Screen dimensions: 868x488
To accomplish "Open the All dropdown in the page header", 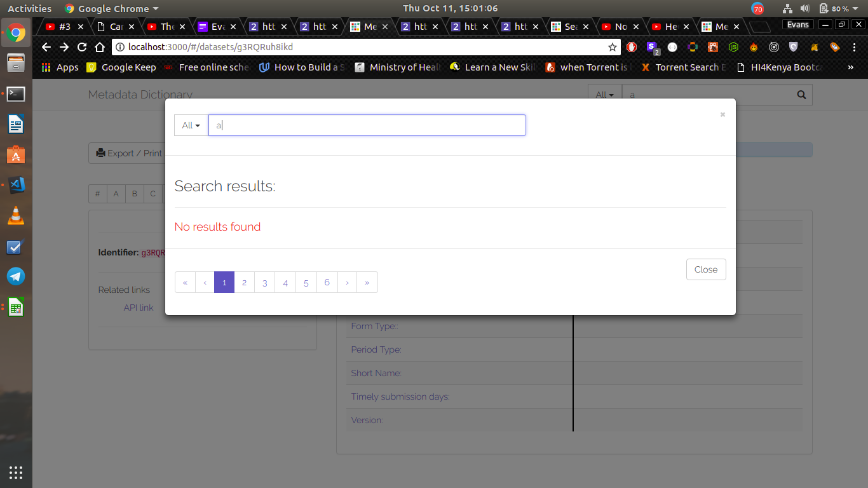I will coord(605,95).
